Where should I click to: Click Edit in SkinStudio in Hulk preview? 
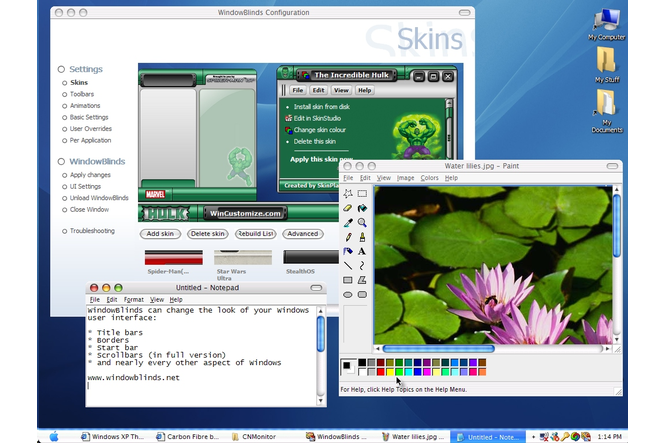[317, 118]
